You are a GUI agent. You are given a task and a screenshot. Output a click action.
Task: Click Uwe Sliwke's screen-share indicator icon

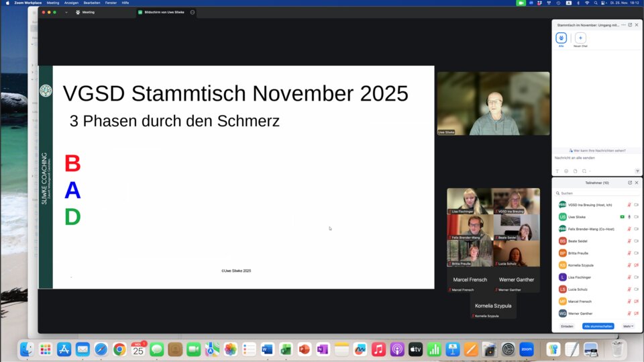coord(623,217)
